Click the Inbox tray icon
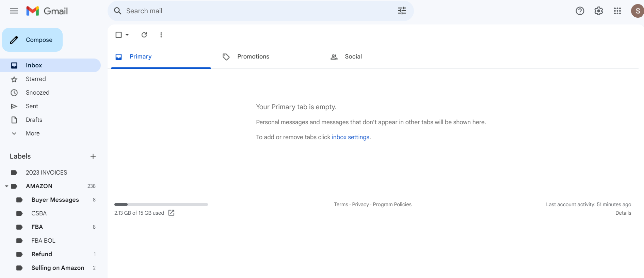Image resolution: width=644 pixels, height=278 pixels. click(14, 65)
